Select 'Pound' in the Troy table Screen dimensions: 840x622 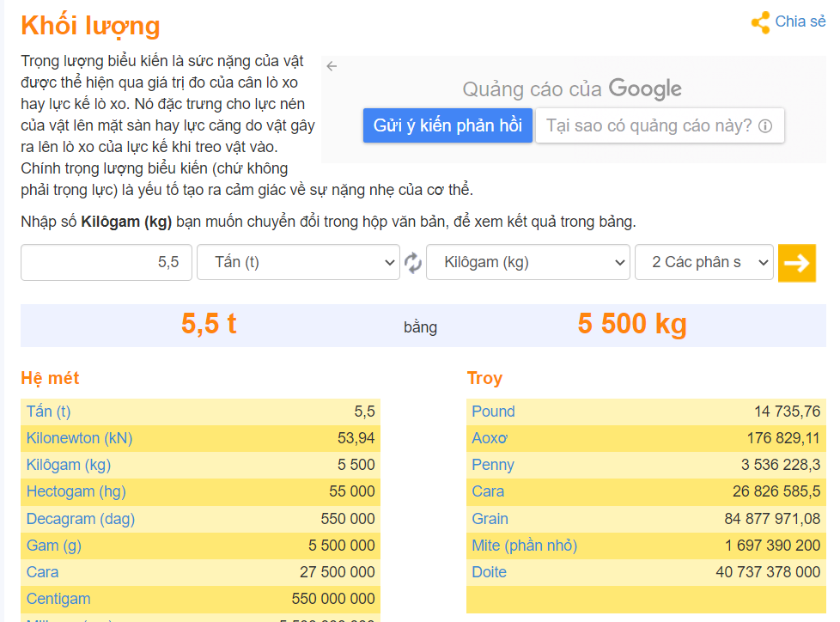(x=493, y=412)
